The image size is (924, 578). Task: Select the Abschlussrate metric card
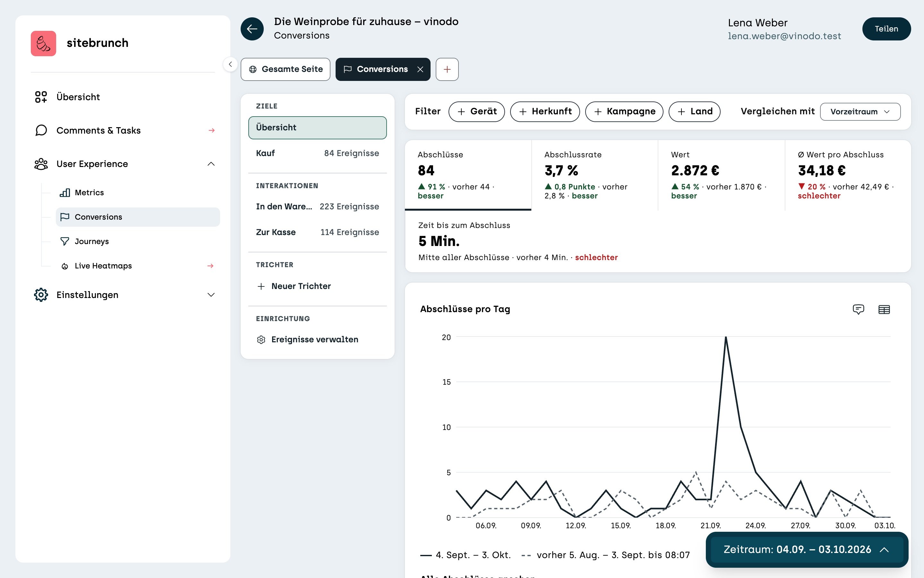595,175
